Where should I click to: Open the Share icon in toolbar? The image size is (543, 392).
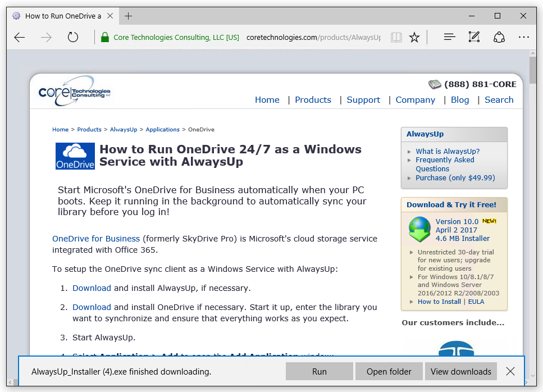coord(499,37)
